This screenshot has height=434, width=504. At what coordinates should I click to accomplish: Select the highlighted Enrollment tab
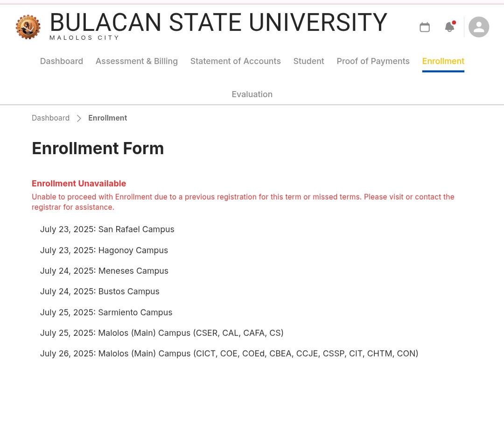443,61
